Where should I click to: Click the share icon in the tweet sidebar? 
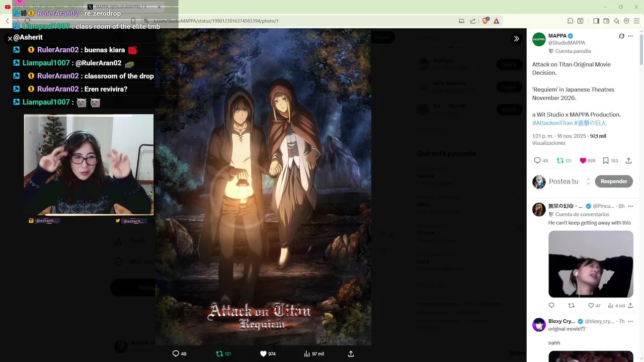coord(628,161)
